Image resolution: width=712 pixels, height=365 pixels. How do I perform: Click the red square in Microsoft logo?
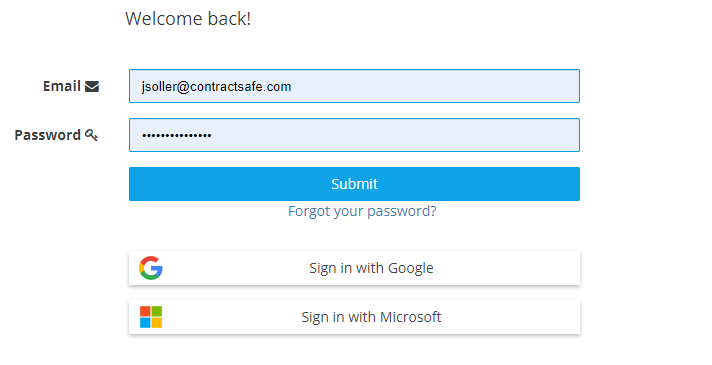[145, 311]
